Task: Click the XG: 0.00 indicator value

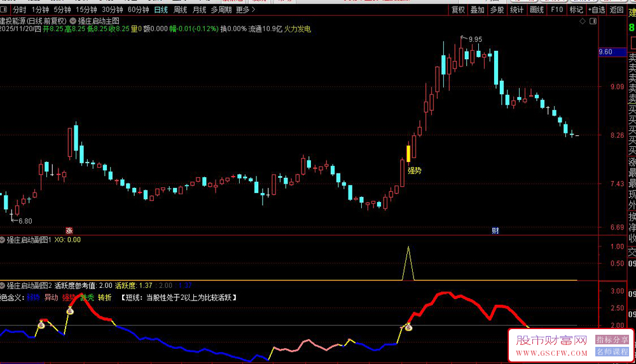Action: click(67, 240)
